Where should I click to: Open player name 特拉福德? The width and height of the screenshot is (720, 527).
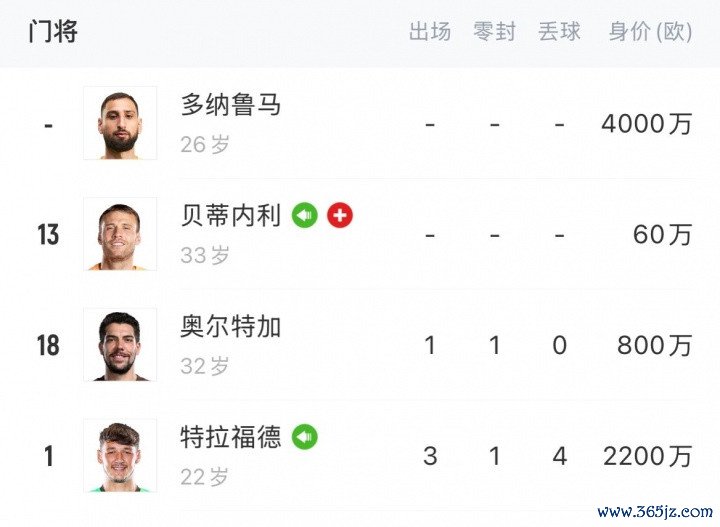(x=231, y=437)
